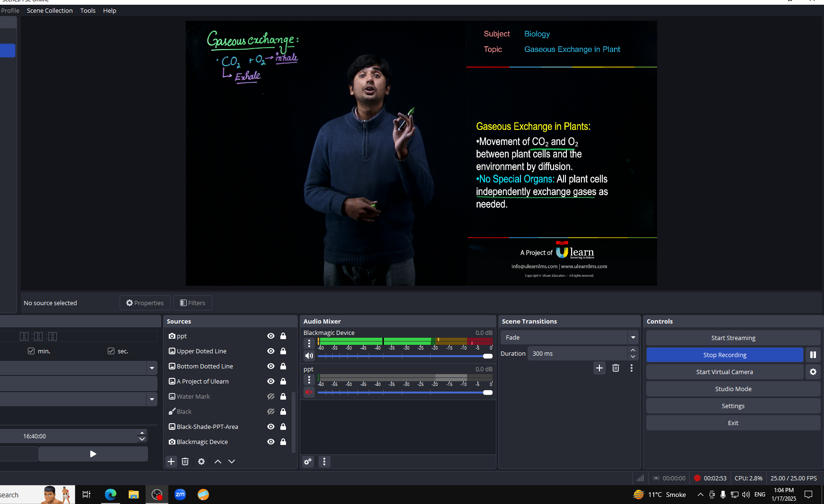Open the Help menu
The width and height of the screenshot is (824, 504).
(x=110, y=10)
